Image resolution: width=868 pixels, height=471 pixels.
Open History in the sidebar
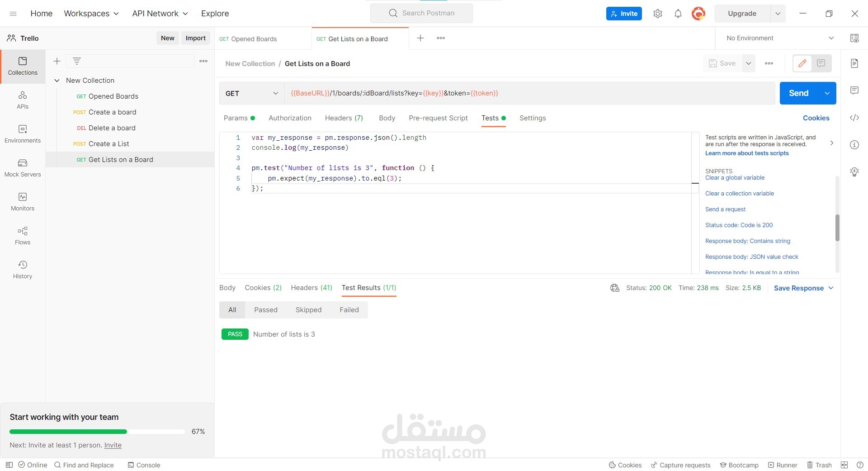point(23,270)
